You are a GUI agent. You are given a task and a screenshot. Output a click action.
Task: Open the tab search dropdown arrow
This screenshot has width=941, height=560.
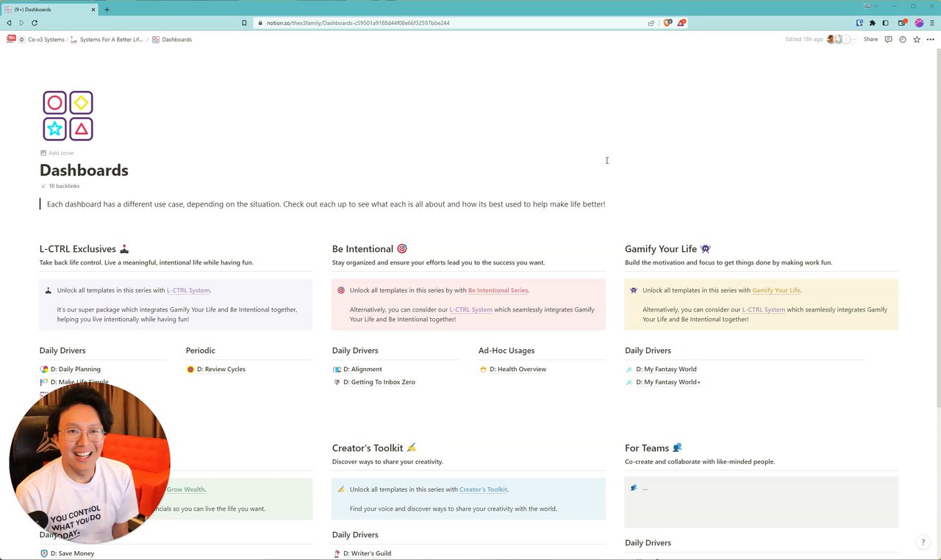pyautogui.click(x=876, y=6)
